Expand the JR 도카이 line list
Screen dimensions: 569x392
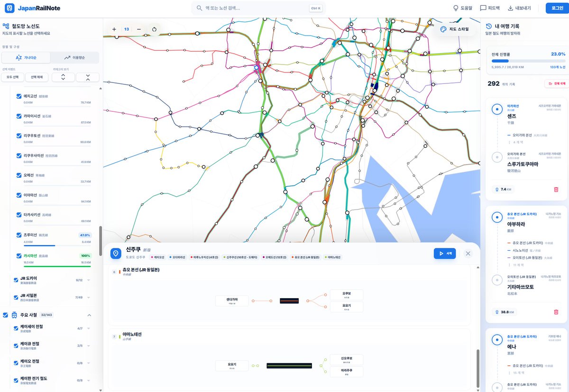tap(88, 280)
